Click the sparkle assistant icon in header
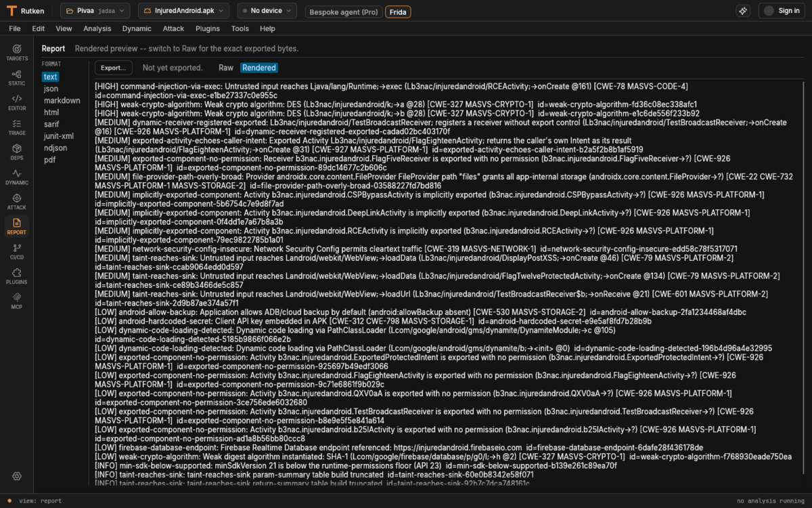Screen dimensions: 812x508 tap(743, 11)
